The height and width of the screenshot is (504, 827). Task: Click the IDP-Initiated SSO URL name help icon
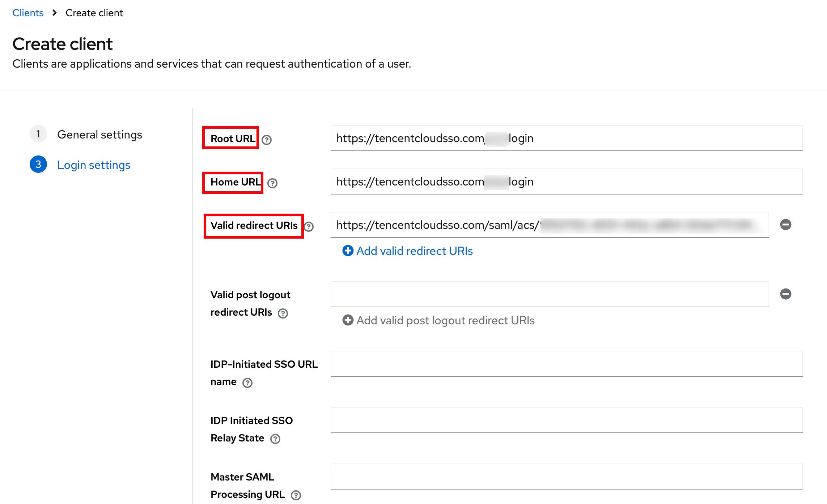pyautogui.click(x=247, y=383)
